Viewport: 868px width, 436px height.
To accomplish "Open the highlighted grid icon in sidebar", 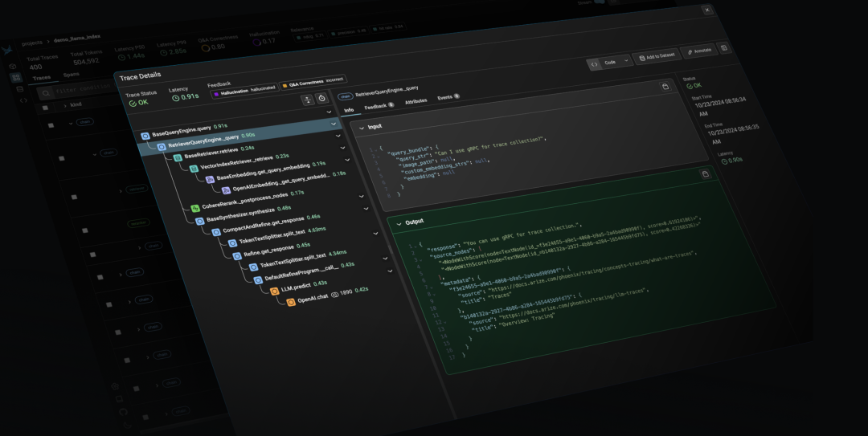I will point(16,77).
